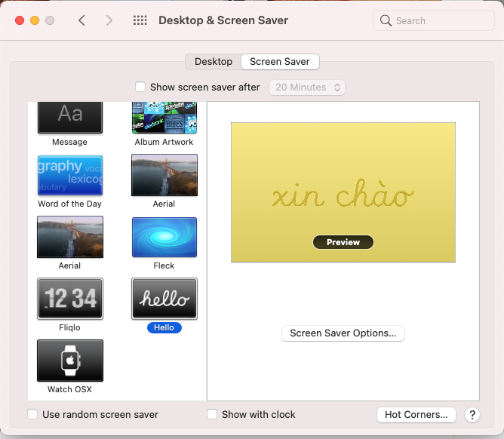Screen dimensions: 504x439
Task: Enable Show screen saver after checkbox
Action: pos(140,87)
